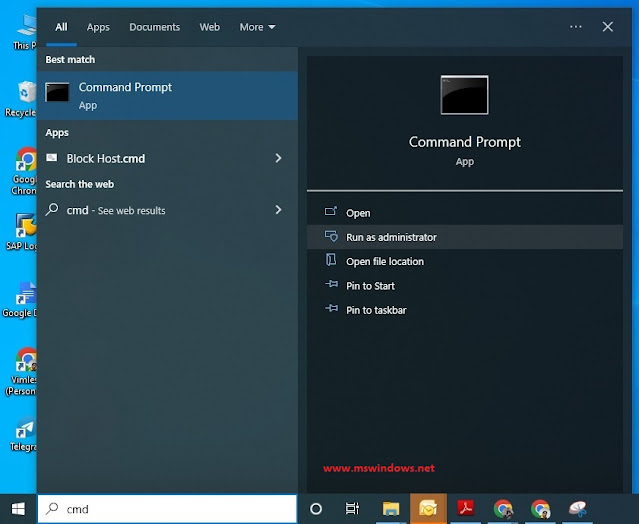
Task: Select Command Prompt best match result
Action: click(167, 96)
